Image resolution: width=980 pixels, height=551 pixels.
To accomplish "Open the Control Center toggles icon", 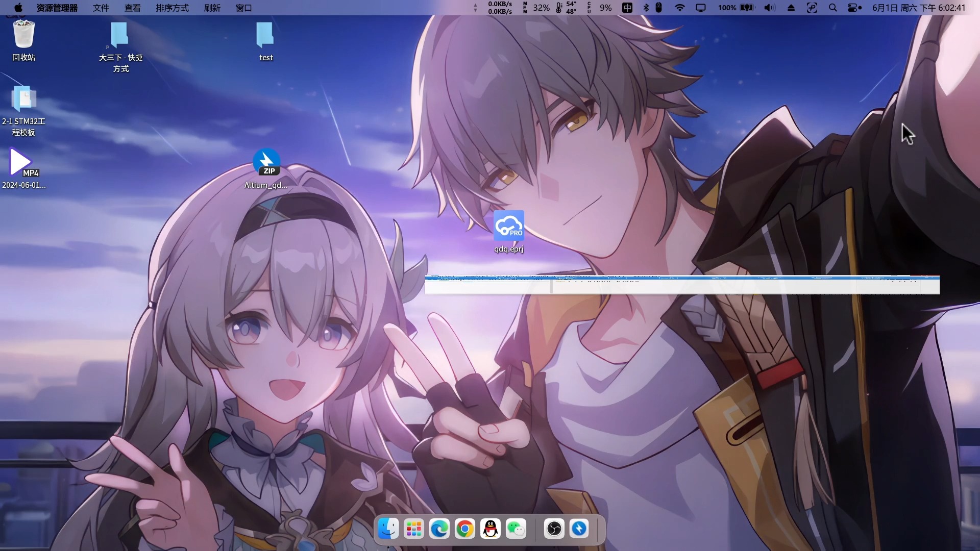I will click(x=854, y=8).
